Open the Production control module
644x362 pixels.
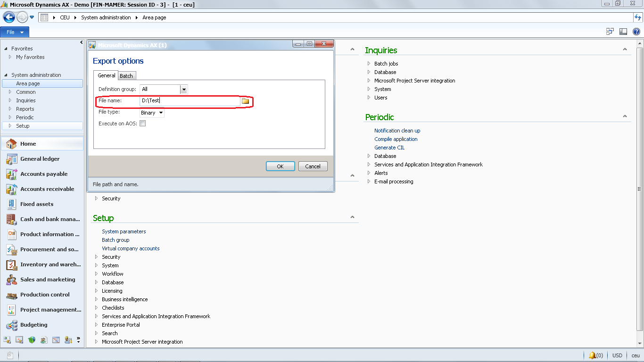tap(42, 295)
